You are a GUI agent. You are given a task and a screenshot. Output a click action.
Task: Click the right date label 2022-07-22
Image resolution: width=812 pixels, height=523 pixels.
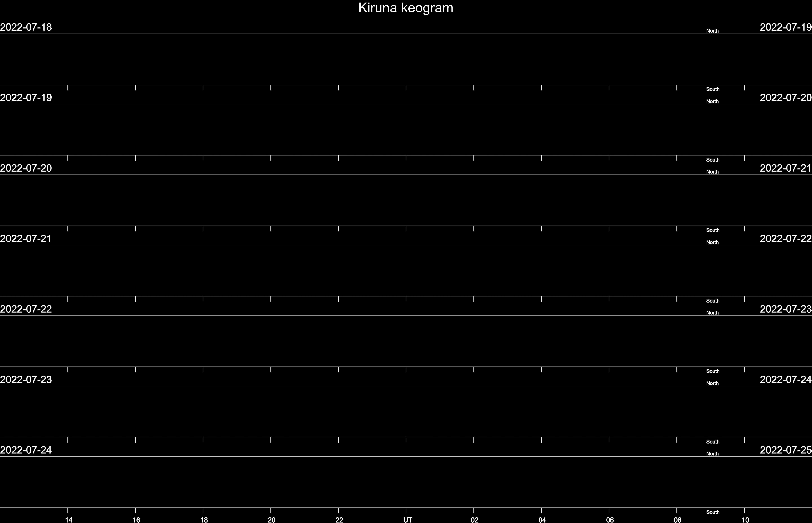pos(786,239)
